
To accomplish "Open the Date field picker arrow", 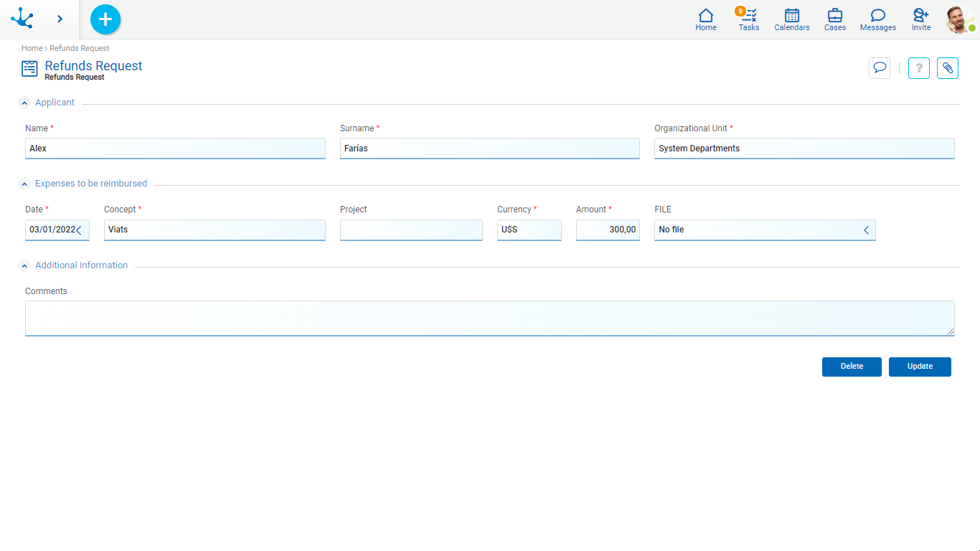I will (80, 230).
